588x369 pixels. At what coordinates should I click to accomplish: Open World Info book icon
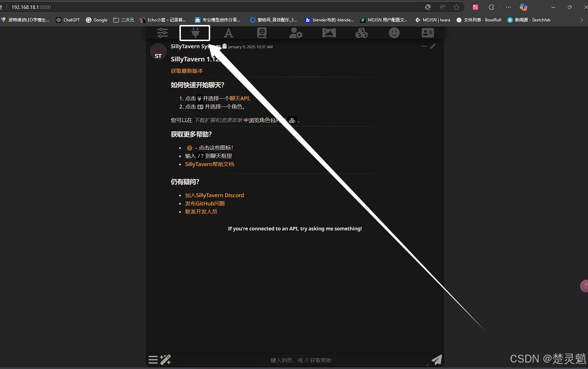pos(262,33)
